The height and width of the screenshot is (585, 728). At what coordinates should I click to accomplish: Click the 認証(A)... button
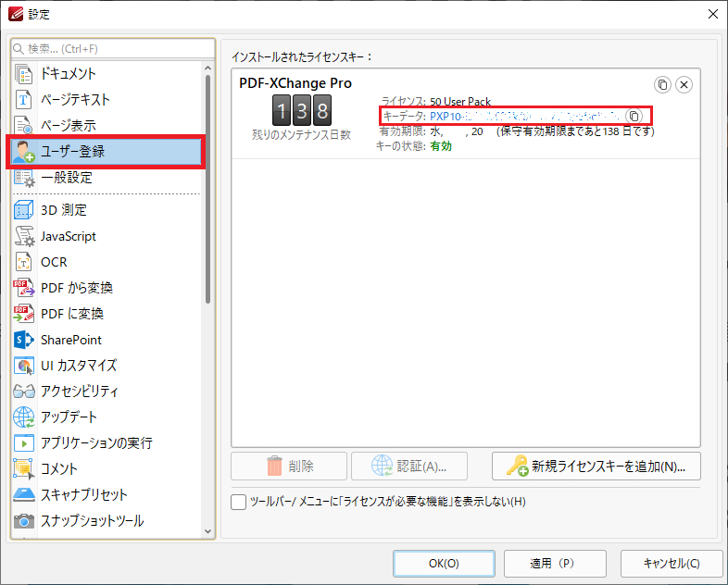coord(409,467)
